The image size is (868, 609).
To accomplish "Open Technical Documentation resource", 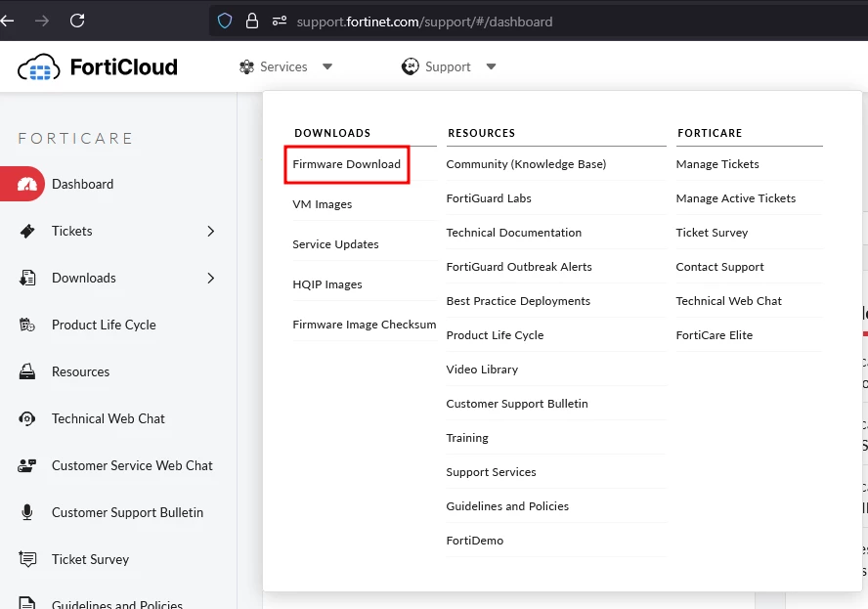I will coord(514,233).
